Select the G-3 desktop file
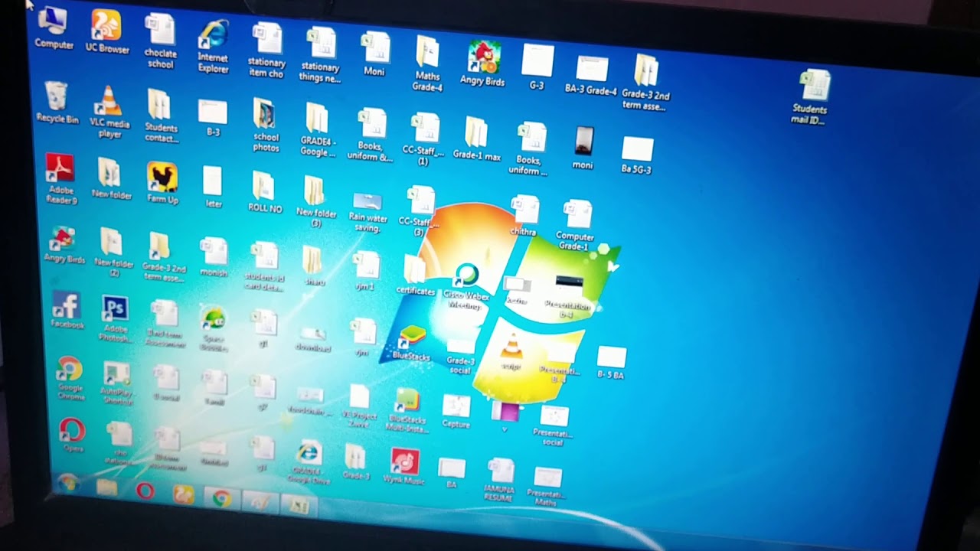Viewport: 980px width, 551px height. tap(537, 67)
